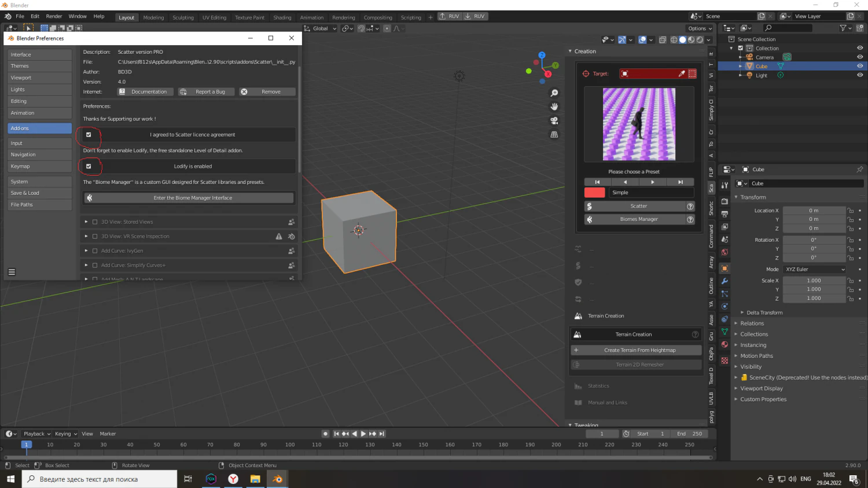Toggle the viewport wireframe shading mode
The height and width of the screenshot is (488, 868).
coord(674,39)
